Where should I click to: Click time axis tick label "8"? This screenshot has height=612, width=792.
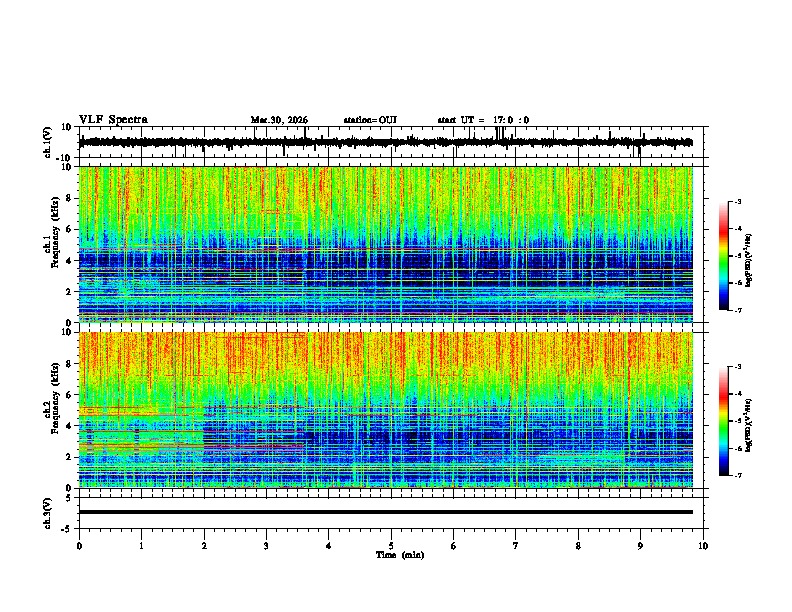(578, 546)
